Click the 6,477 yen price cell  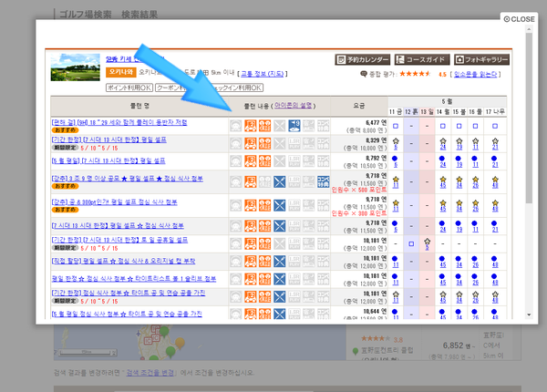click(x=359, y=126)
